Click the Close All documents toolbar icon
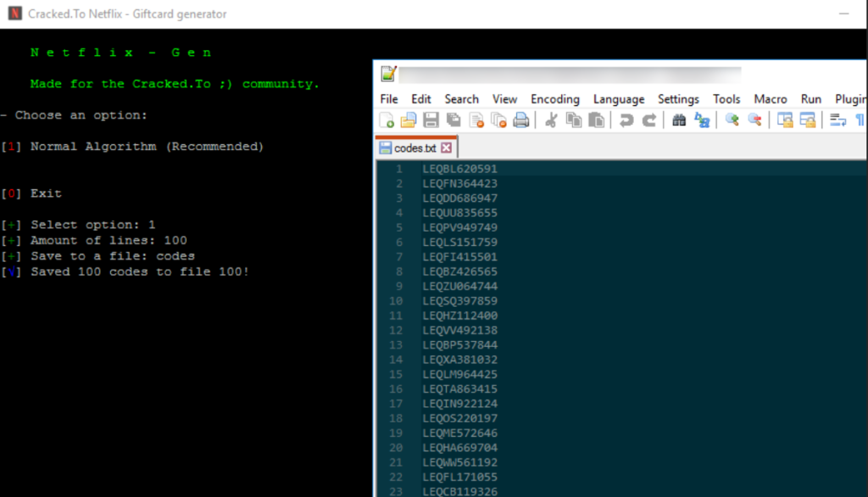The height and width of the screenshot is (497, 868). 498,120
